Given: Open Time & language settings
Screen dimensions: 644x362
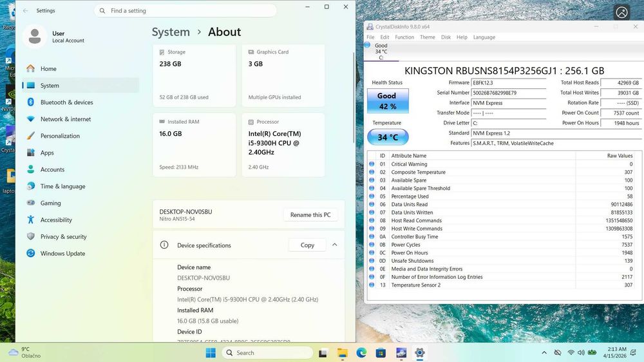Looking at the screenshot, I should coord(80,186).
